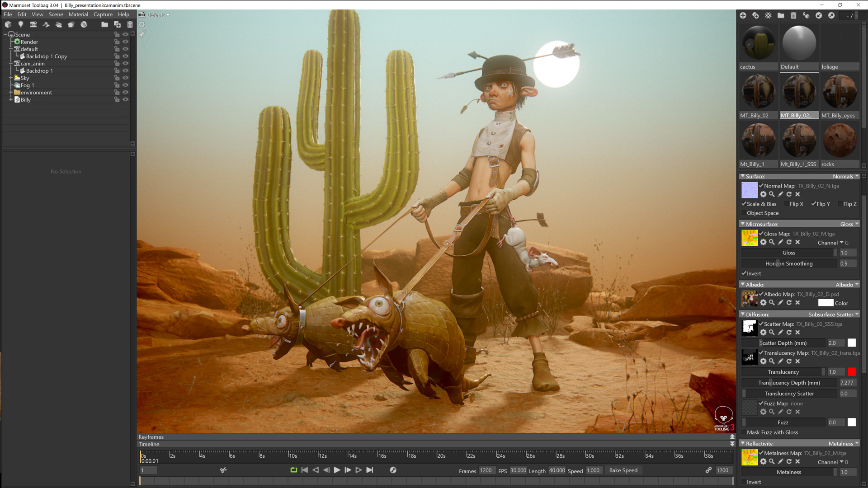The height and width of the screenshot is (488, 868).
Task: Add a shadow catcher object icon
Action: click(x=46, y=24)
